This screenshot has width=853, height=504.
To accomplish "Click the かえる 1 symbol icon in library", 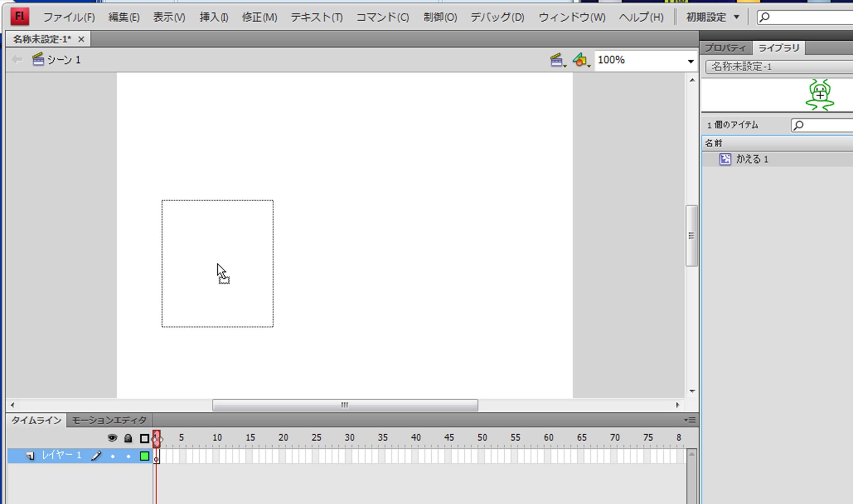I will click(x=725, y=159).
